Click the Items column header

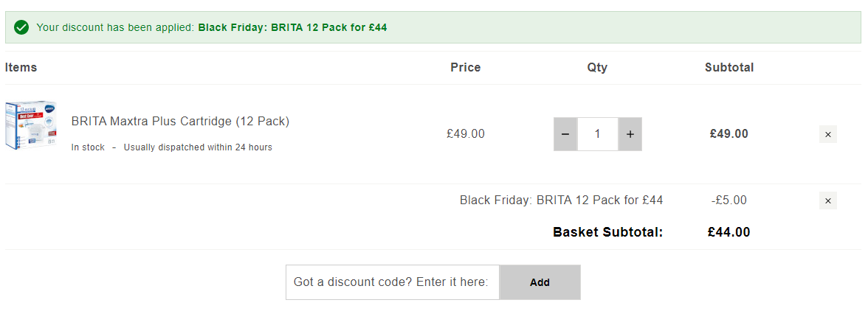(21, 68)
